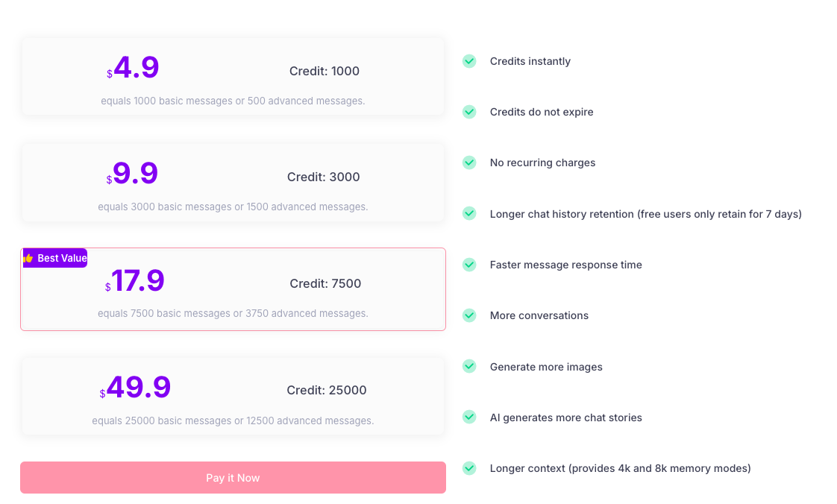Open the Credit: 25000 package details
The image size is (837, 504).
click(326, 390)
